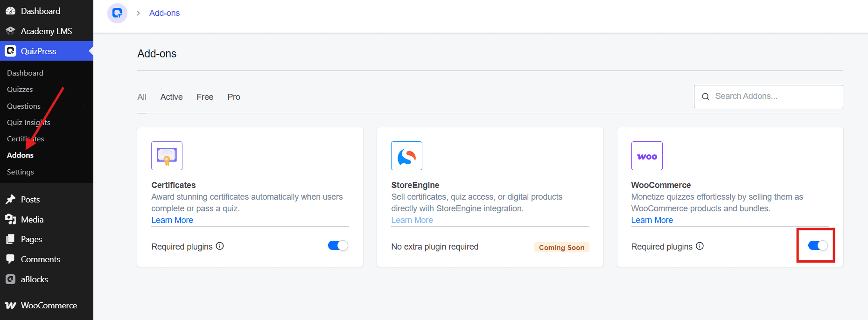Viewport: 868px width, 320px height.
Task: Disable the WooCommerce addon toggle
Action: [x=818, y=245]
